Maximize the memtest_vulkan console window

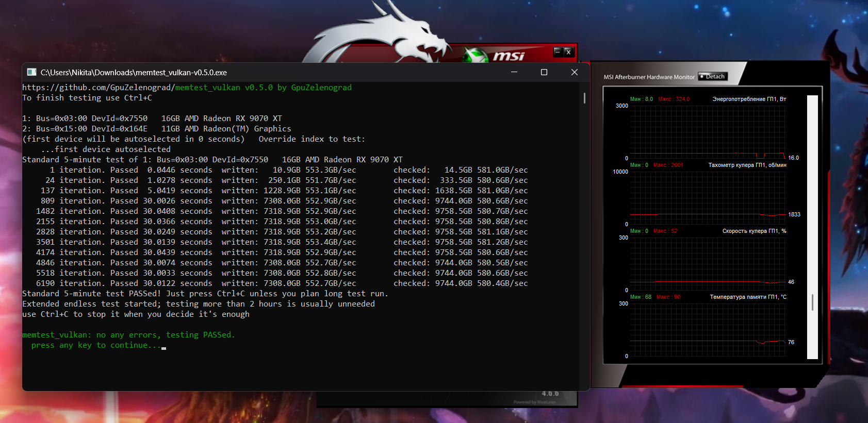[x=544, y=72]
